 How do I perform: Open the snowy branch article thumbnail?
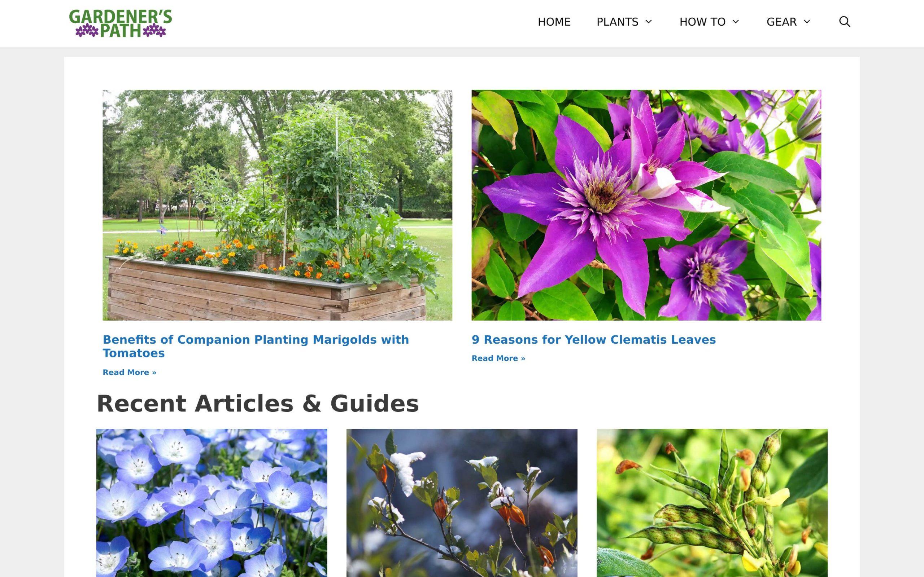click(x=462, y=503)
